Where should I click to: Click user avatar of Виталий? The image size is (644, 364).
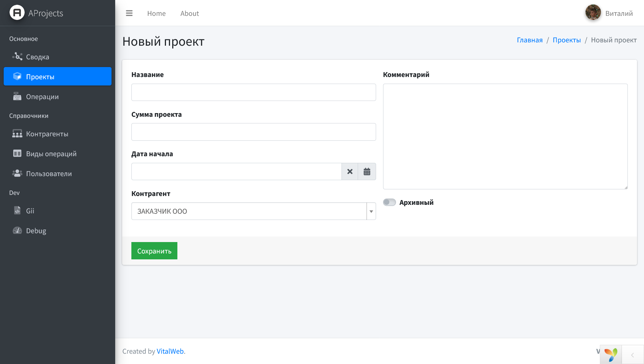point(593,13)
